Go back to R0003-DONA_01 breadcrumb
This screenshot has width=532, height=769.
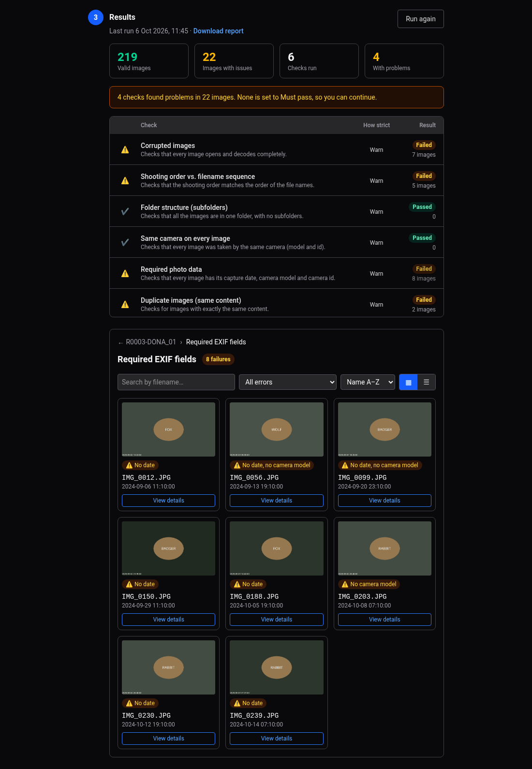(x=147, y=342)
